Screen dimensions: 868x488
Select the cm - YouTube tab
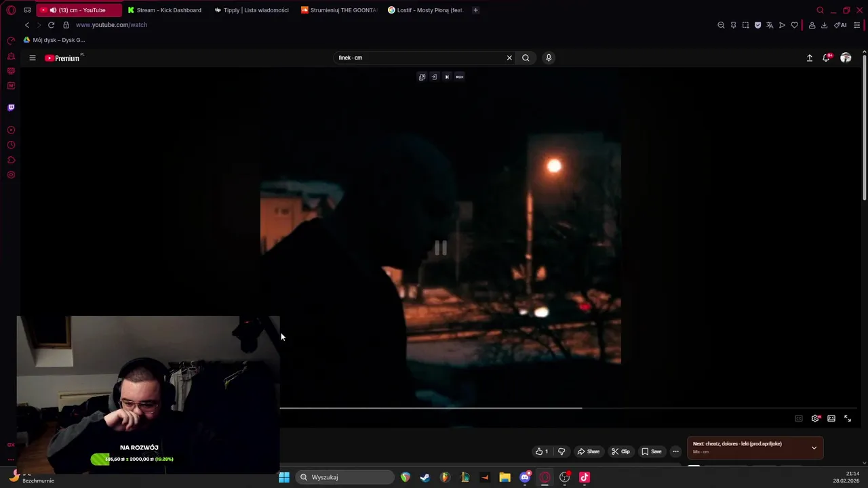pos(78,10)
